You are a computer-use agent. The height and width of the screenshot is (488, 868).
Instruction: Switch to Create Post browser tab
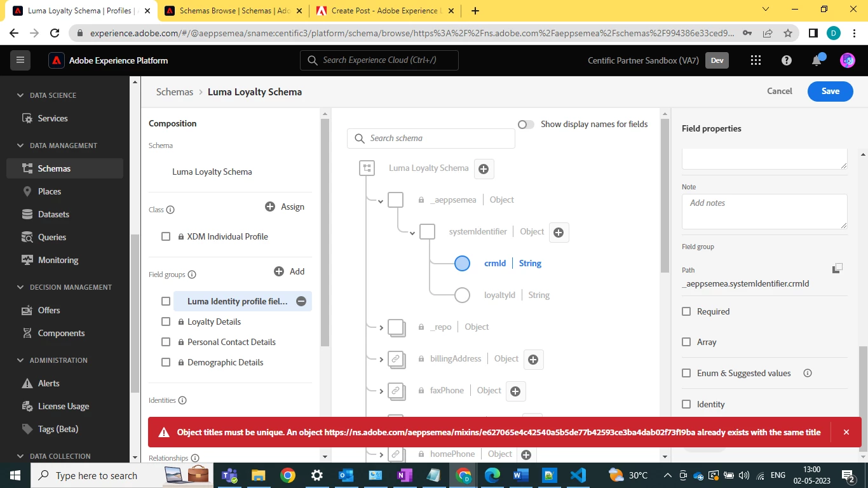(384, 11)
